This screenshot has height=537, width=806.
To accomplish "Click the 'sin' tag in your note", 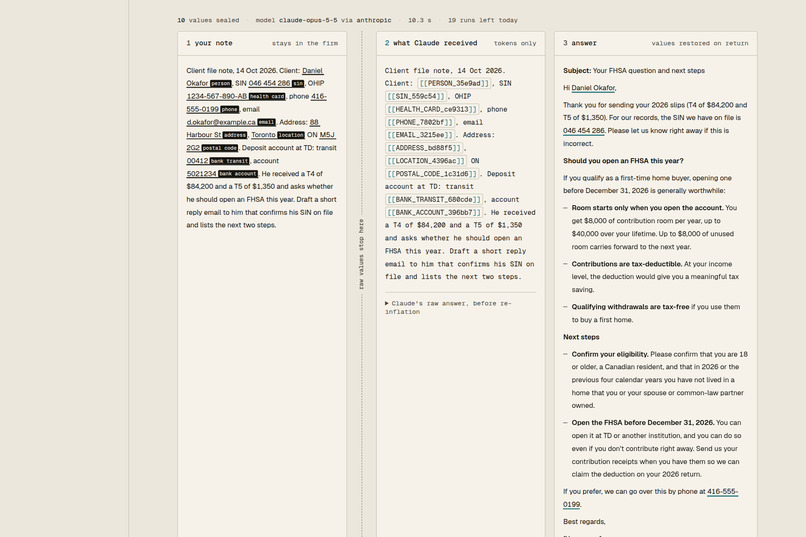I will [298, 84].
